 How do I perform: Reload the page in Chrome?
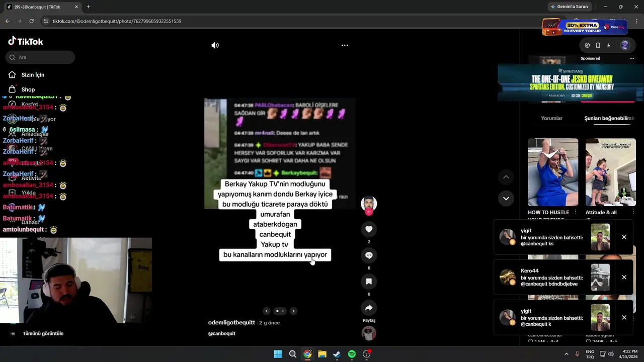pos(31,21)
